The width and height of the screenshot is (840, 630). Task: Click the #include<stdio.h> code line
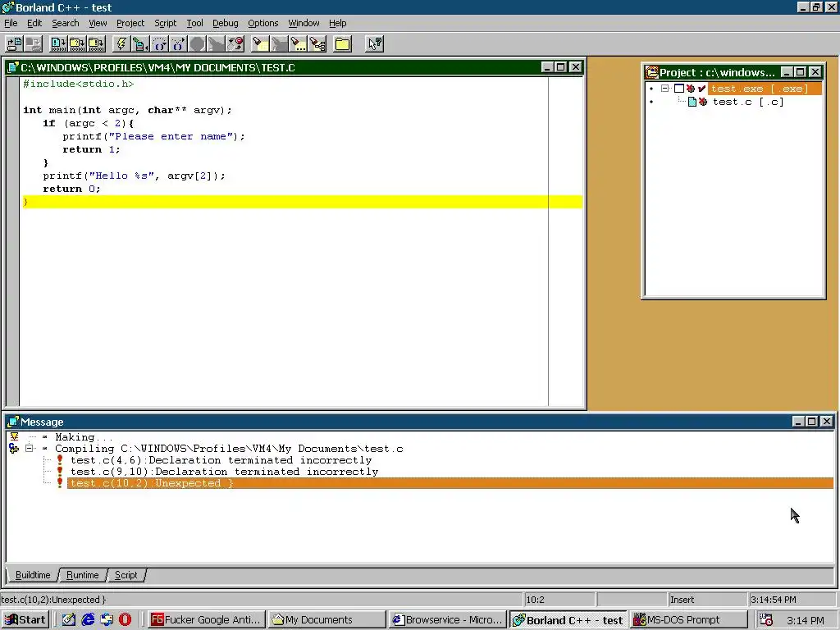tap(78, 84)
